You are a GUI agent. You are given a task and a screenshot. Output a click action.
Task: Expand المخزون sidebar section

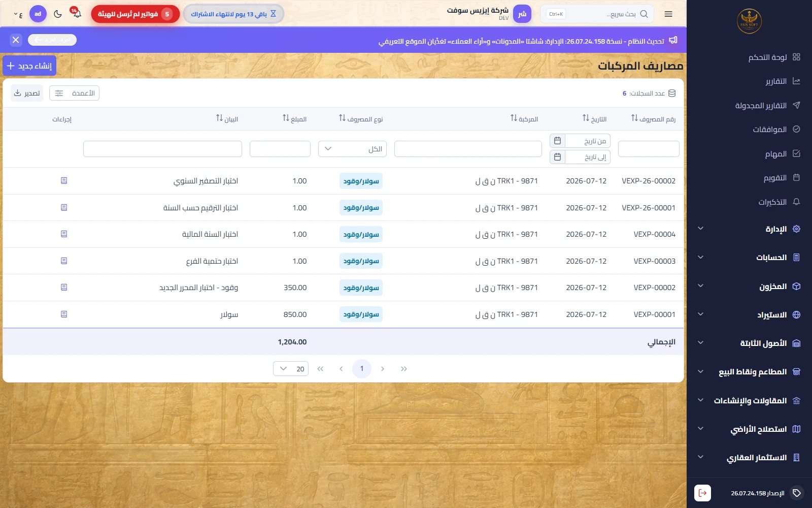point(749,286)
